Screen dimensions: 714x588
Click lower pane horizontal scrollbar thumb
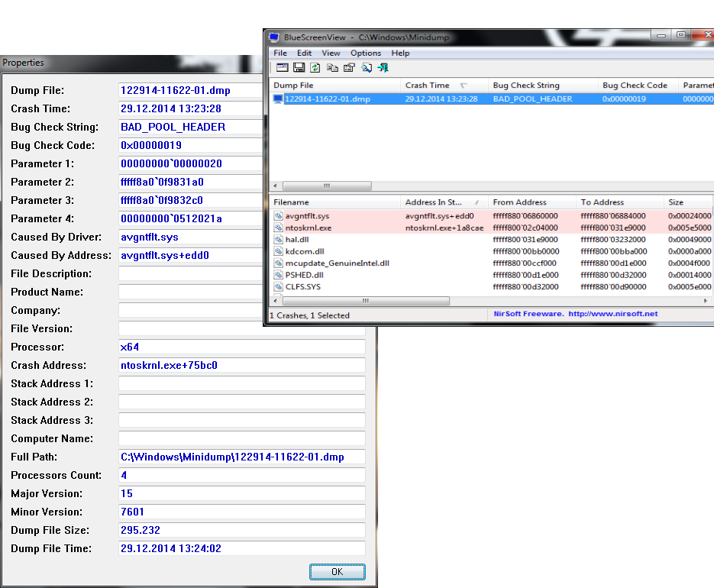tap(366, 301)
